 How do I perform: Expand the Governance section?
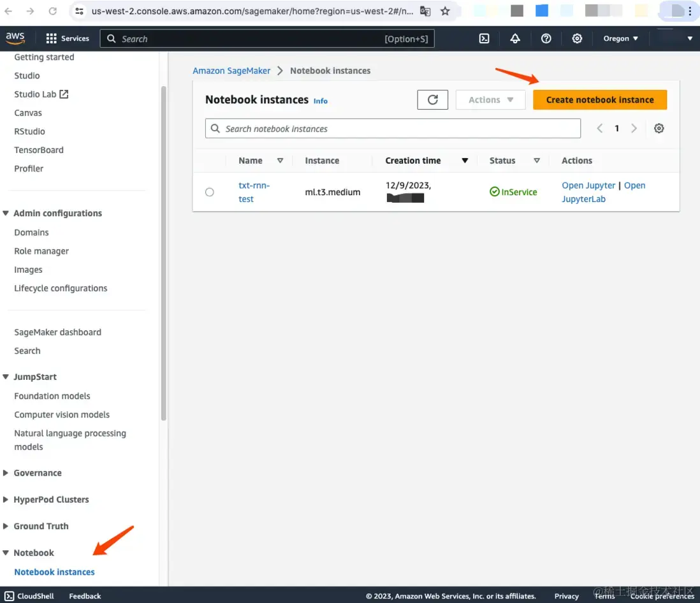click(x=6, y=473)
